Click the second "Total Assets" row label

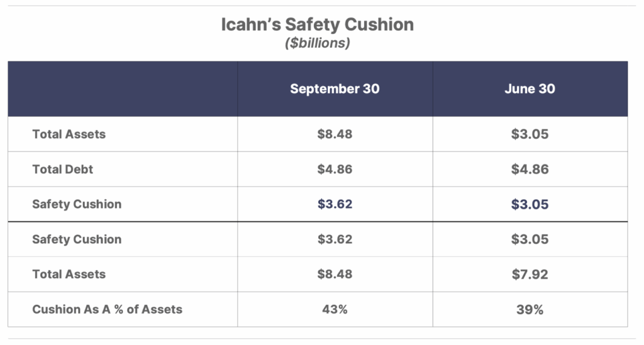pos(69,274)
